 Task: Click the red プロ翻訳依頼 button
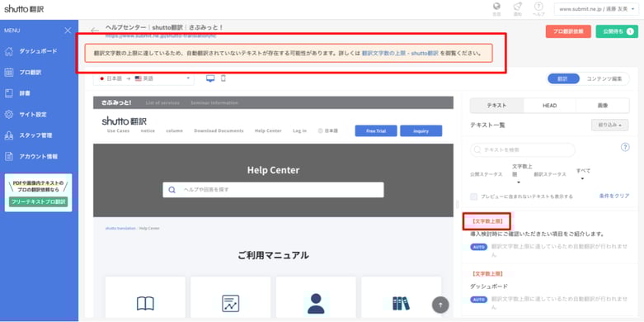[568, 31]
